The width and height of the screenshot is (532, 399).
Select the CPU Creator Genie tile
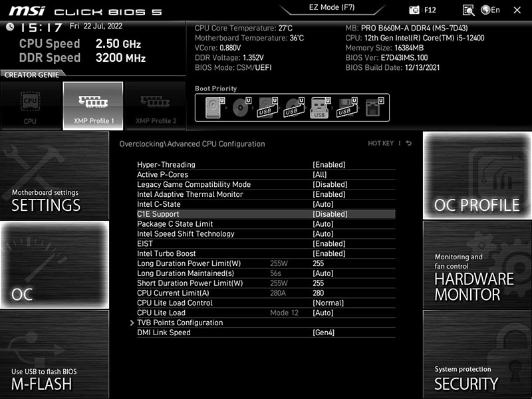coord(31,106)
